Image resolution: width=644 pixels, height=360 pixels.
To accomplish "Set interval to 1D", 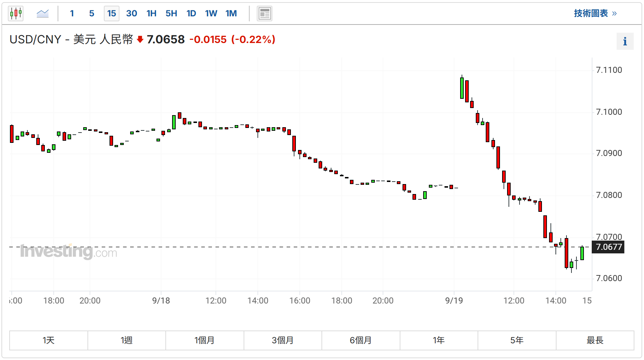I will click(191, 14).
